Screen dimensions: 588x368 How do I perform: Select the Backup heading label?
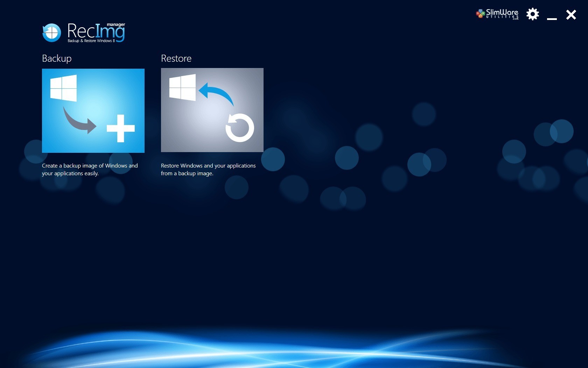pyautogui.click(x=57, y=59)
